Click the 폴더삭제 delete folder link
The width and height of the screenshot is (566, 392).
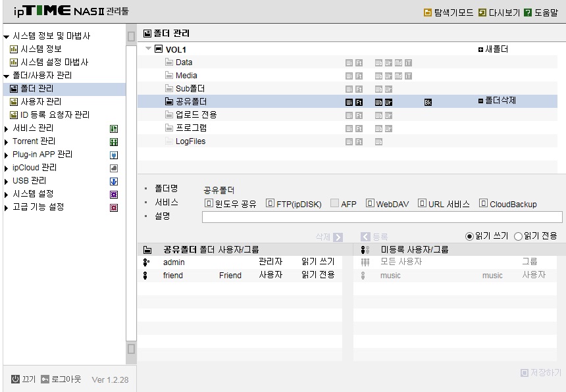497,101
